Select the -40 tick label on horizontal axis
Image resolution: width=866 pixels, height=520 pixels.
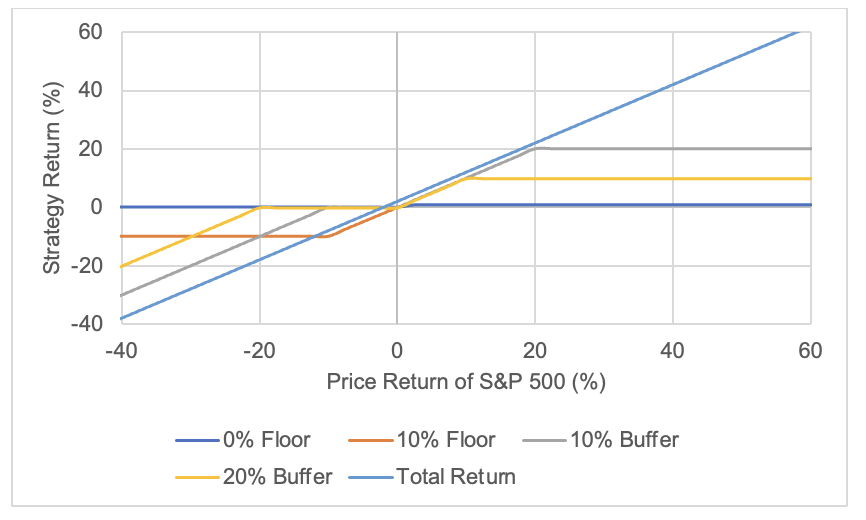click(121, 351)
